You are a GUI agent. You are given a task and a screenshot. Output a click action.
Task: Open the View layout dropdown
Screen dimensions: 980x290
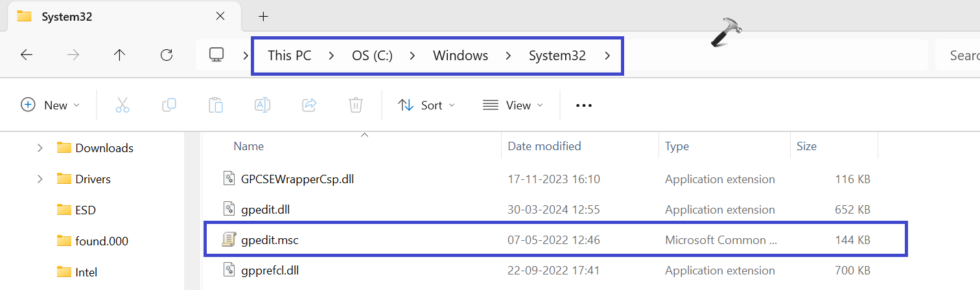[513, 105]
